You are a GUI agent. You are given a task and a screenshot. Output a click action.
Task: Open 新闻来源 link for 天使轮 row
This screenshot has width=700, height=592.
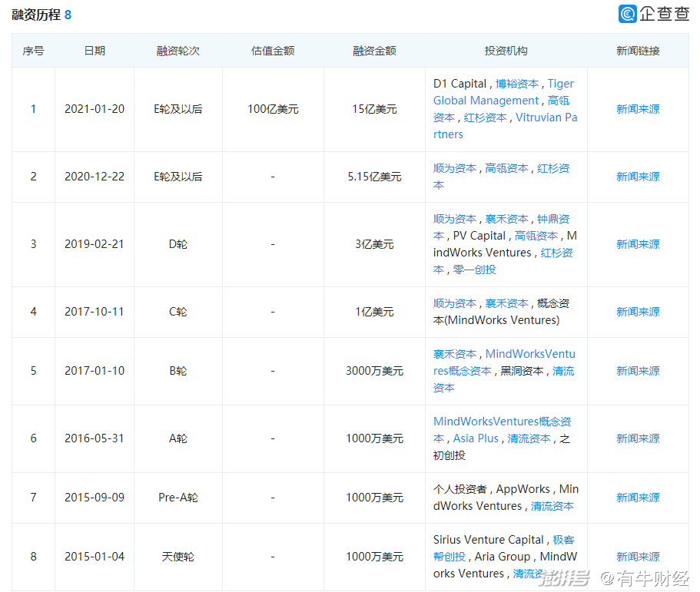[x=638, y=557]
